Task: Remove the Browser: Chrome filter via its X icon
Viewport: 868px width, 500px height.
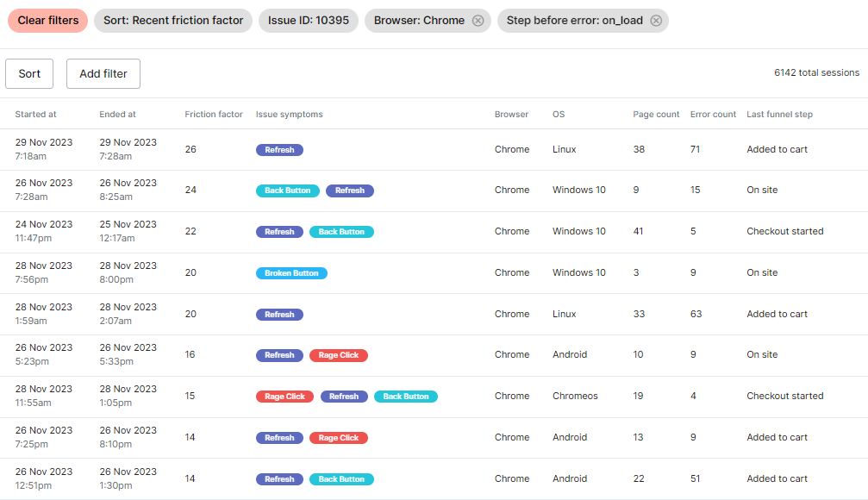Action: click(x=478, y=21)
